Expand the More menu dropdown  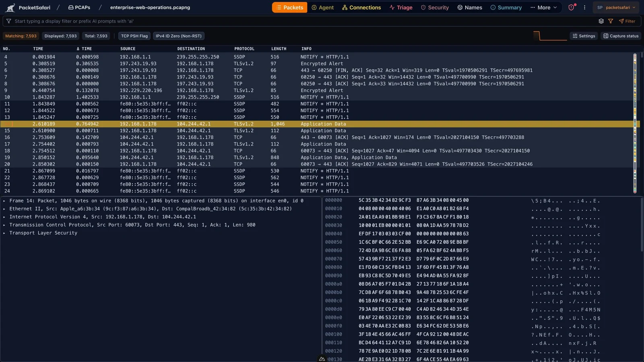click(544, 7)
